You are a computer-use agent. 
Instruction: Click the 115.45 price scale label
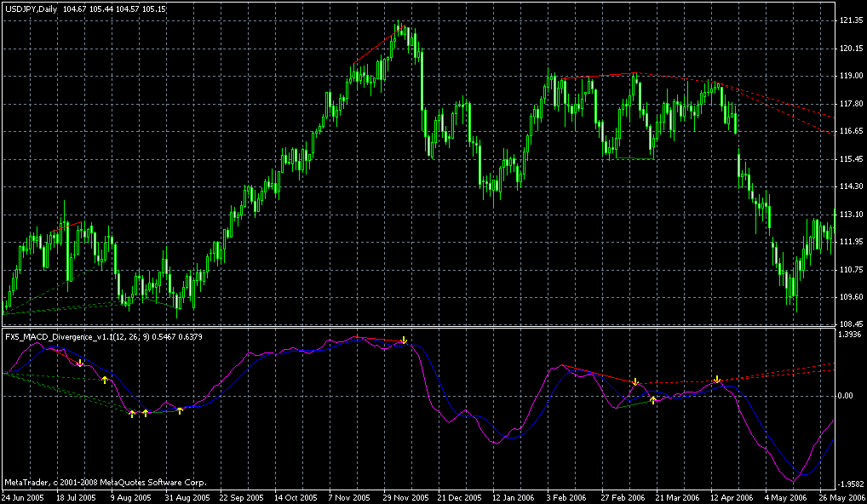click(851, 159)
